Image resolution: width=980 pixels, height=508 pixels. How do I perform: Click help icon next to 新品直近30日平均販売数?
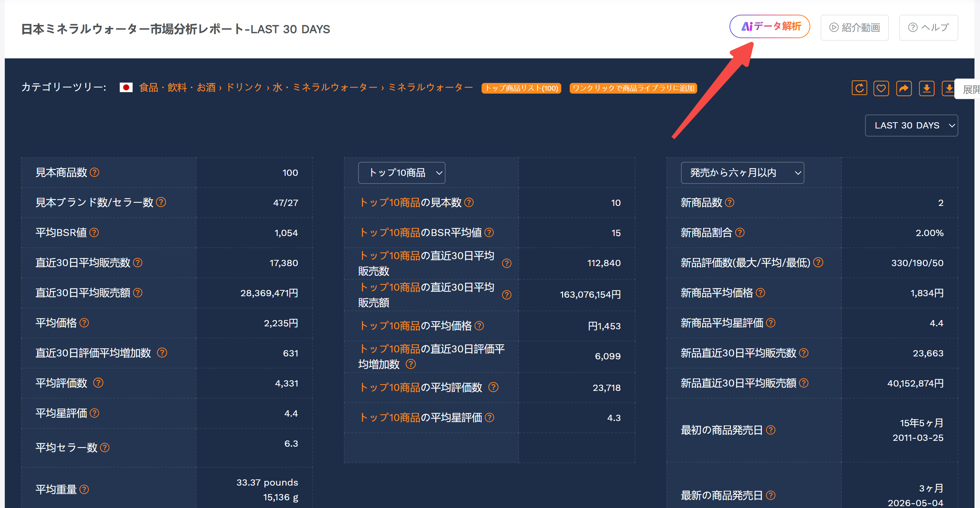tap(803, 353)
